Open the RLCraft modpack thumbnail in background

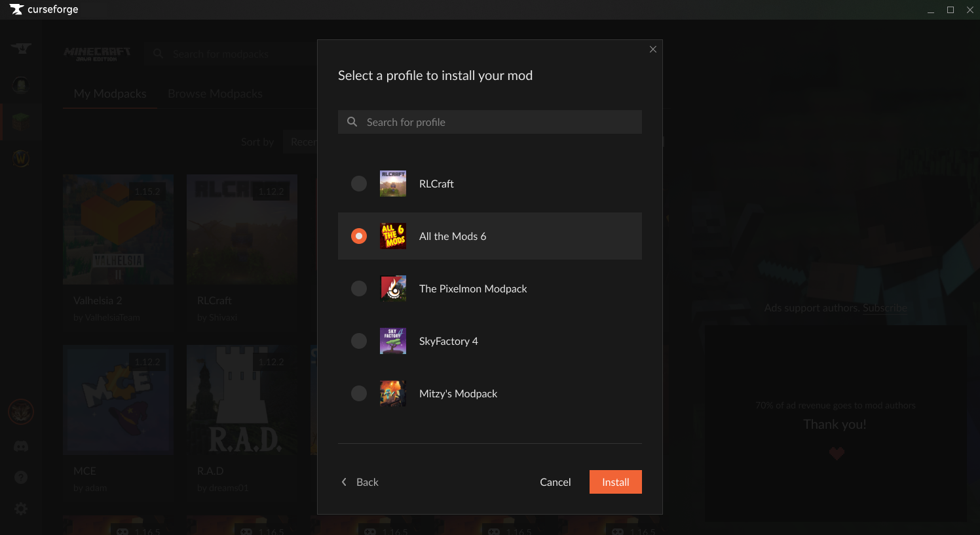tap(242, 229)
